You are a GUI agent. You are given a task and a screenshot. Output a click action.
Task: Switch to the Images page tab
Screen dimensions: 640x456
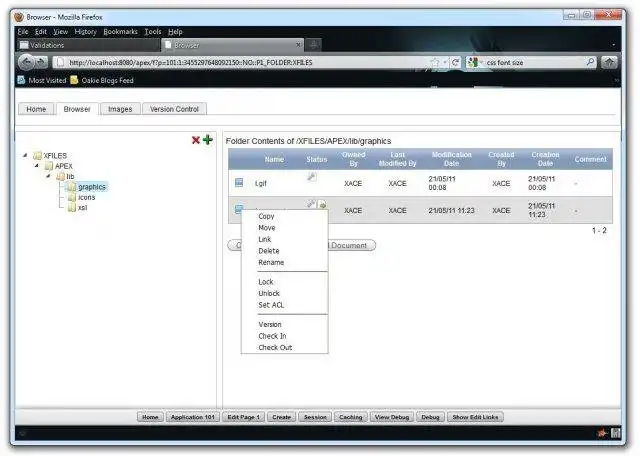pos(120,109)
